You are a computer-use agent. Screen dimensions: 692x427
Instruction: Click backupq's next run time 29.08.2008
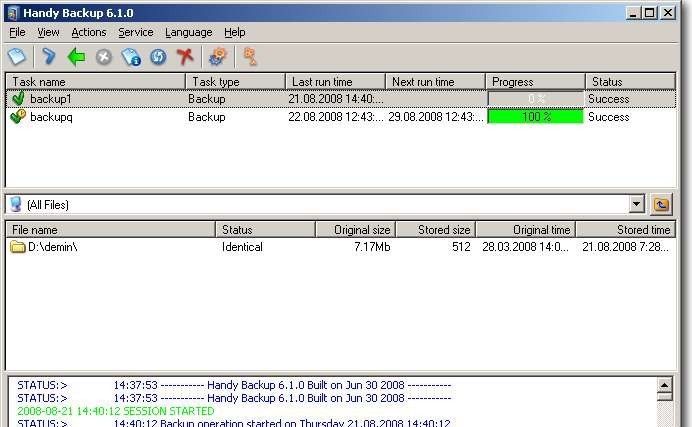click(x=436, y=116)
